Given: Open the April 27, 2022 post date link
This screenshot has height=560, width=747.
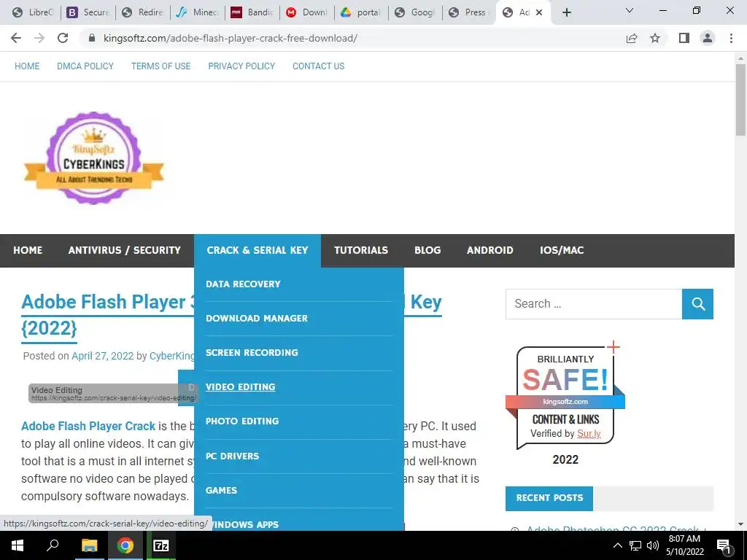Looking at the screenshot, I should coord(102,356).
